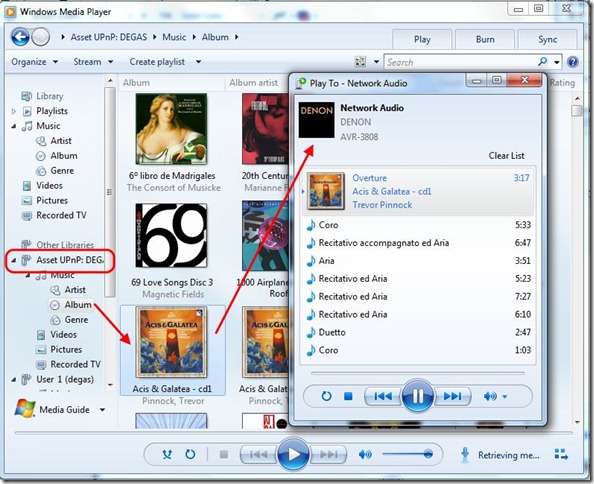Skip to next track in Play To window
Image resolution: width=594 pixels, height=484 pixels.
452,397
